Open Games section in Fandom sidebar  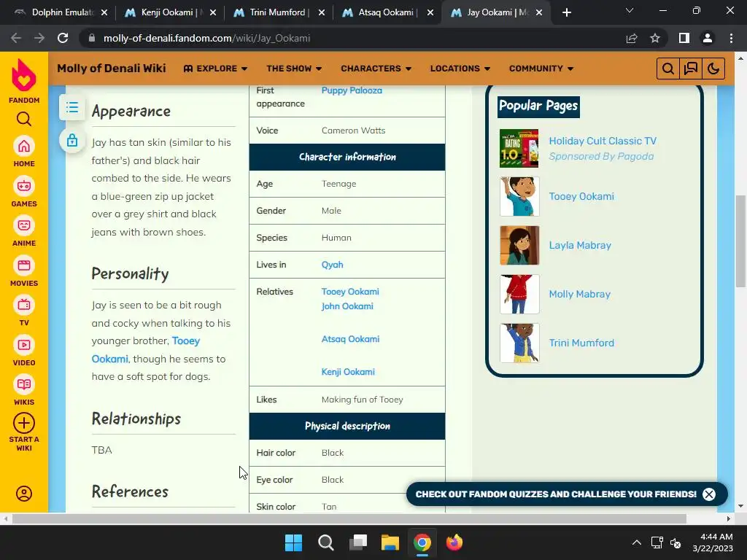24,192
